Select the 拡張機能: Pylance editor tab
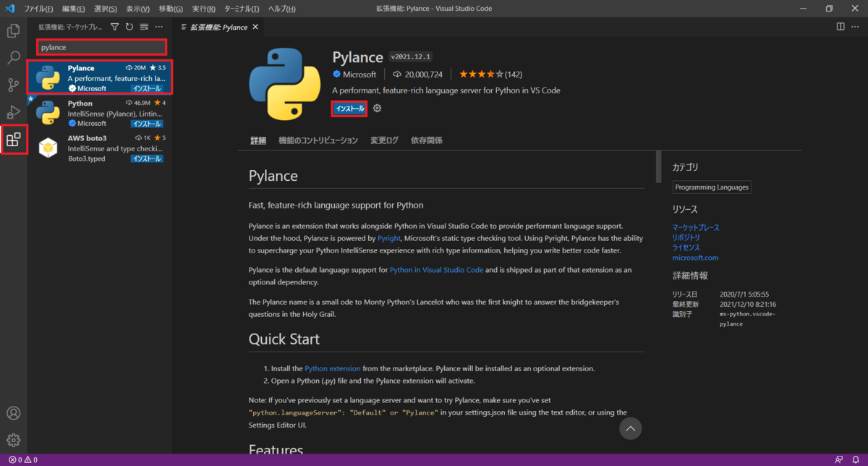The height and width of the screenshot is (466, 868). click(218, 27)
